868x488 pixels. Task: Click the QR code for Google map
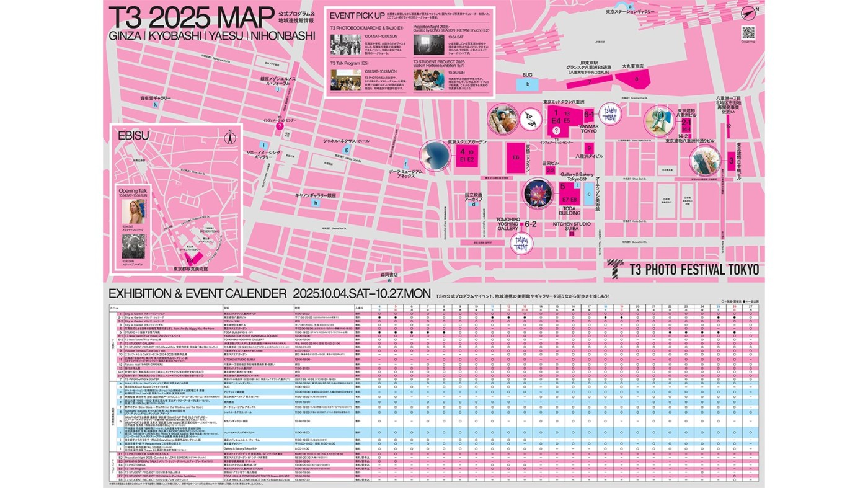pyautogui.click(x=748, y=32)
